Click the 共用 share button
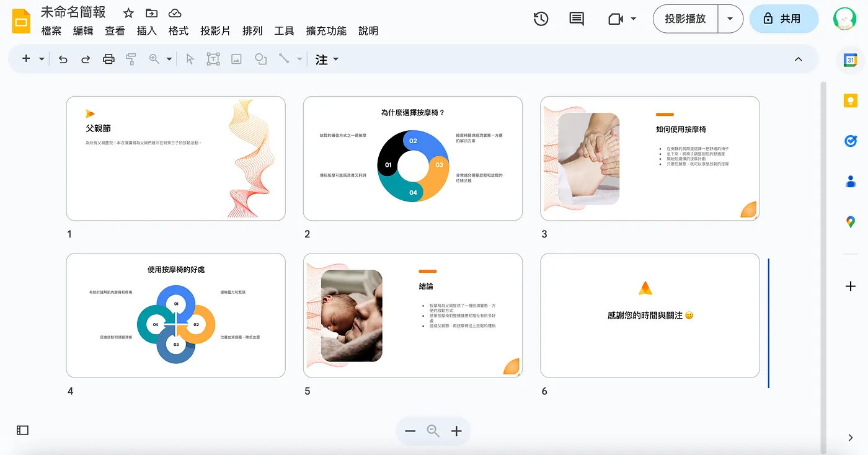Image resolution: width=868 pixels, height=455 pixels. [x=784, y=19]
